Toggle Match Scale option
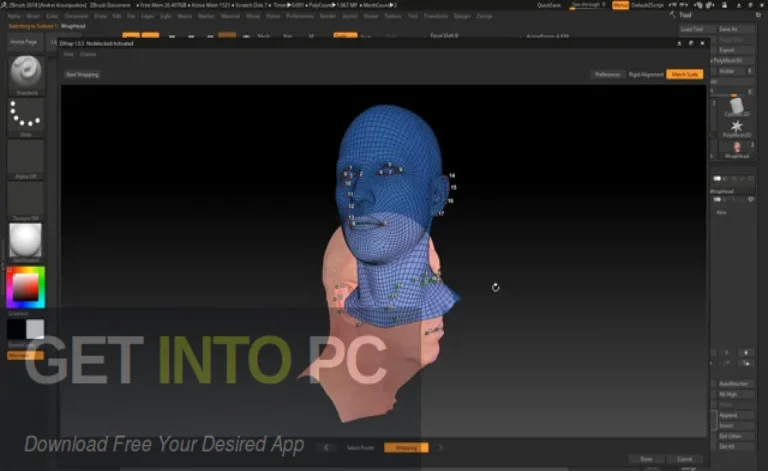This screenshot has height=471, width=768. click(685, 74)
